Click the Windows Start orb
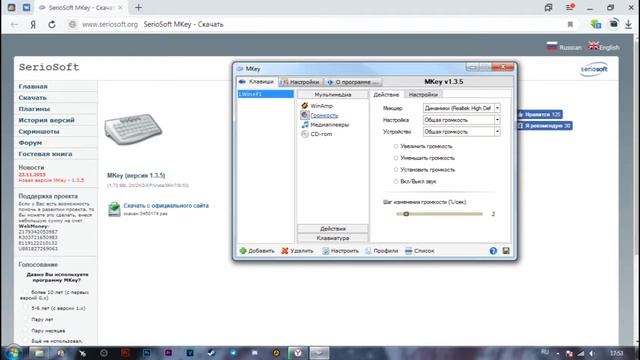 point(13,353)
